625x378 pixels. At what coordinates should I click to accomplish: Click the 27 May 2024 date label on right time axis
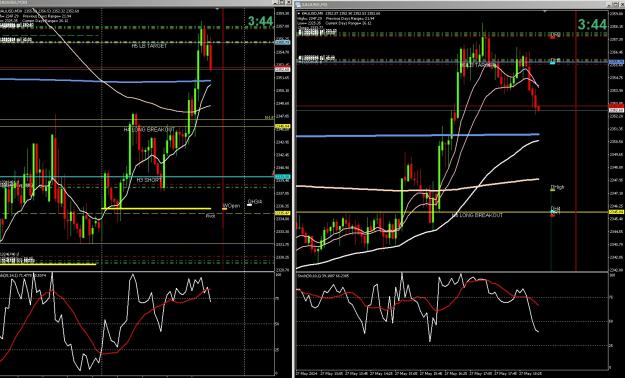tap(306, 374)
